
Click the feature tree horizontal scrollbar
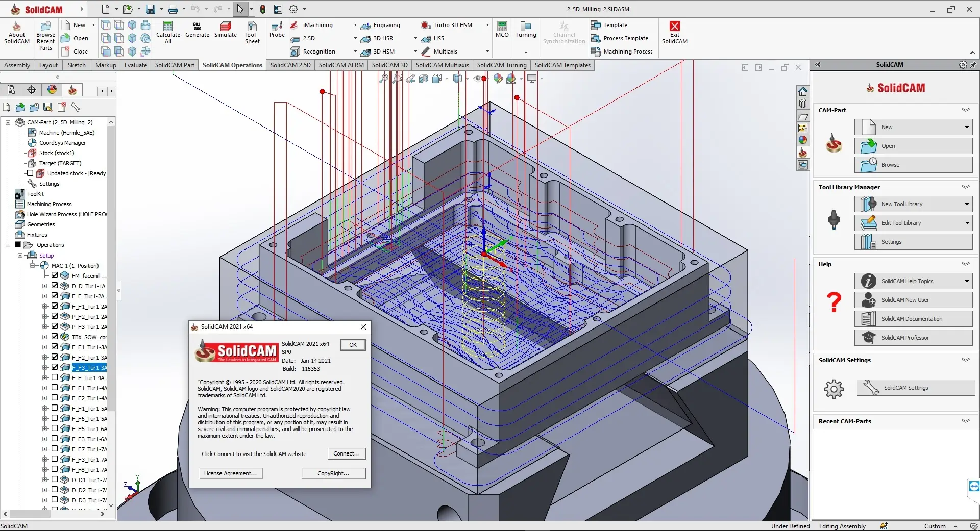(30, 514)
